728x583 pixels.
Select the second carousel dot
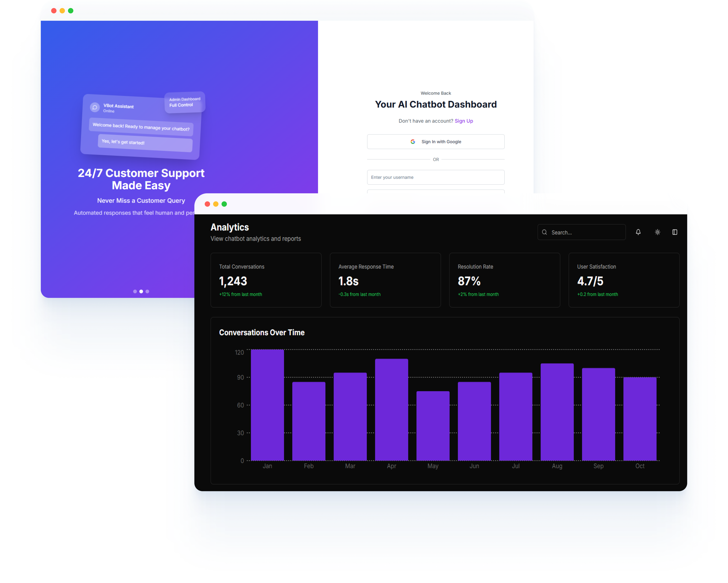[x=141, y=291]
